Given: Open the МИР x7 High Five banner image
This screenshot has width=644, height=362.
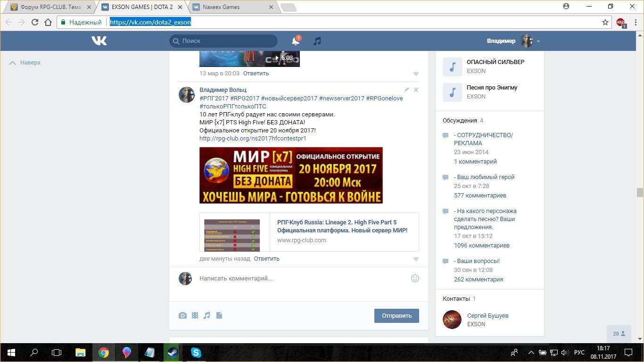Looking at the screenshot, I should pyautogui.click(x=291, y=175).
